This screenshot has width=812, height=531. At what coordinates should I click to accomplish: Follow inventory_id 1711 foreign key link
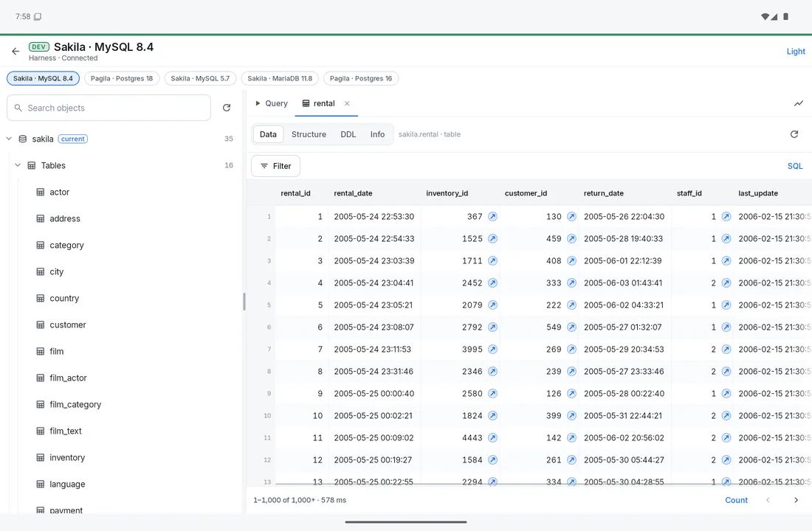pos(492,261)
